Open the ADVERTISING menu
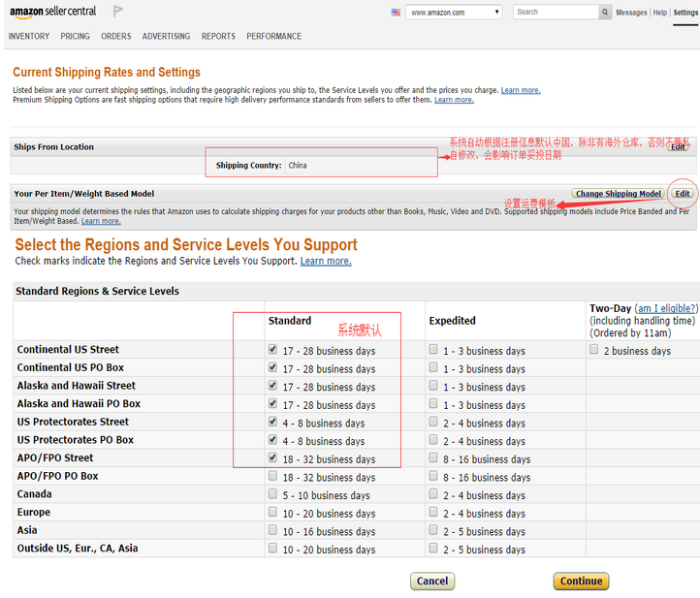The image size is (700, 598). (166, 36)
